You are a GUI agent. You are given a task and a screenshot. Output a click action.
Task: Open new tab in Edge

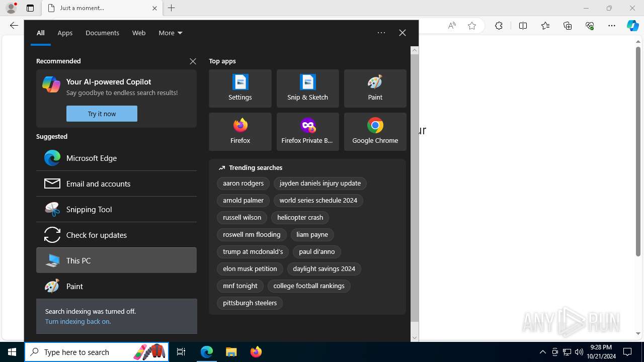pyautogui.click(x=172, y=8)
